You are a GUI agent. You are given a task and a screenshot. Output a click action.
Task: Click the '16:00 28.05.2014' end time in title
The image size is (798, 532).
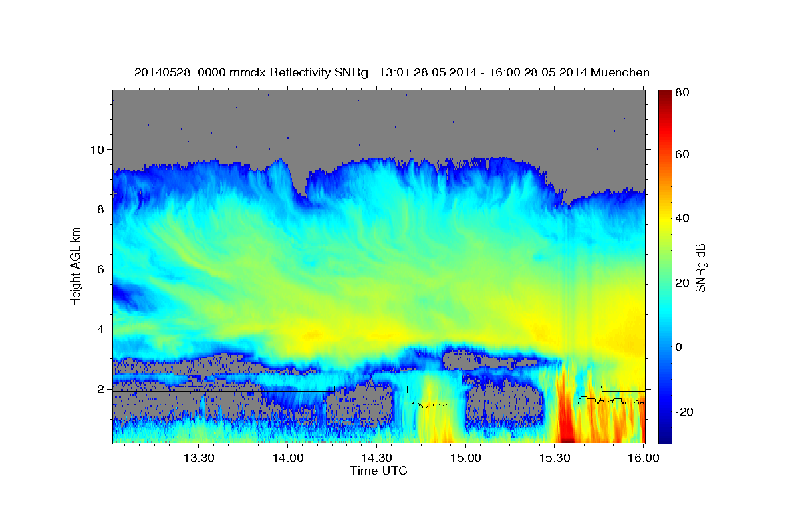pyautogui.click(x=537, y=72)
